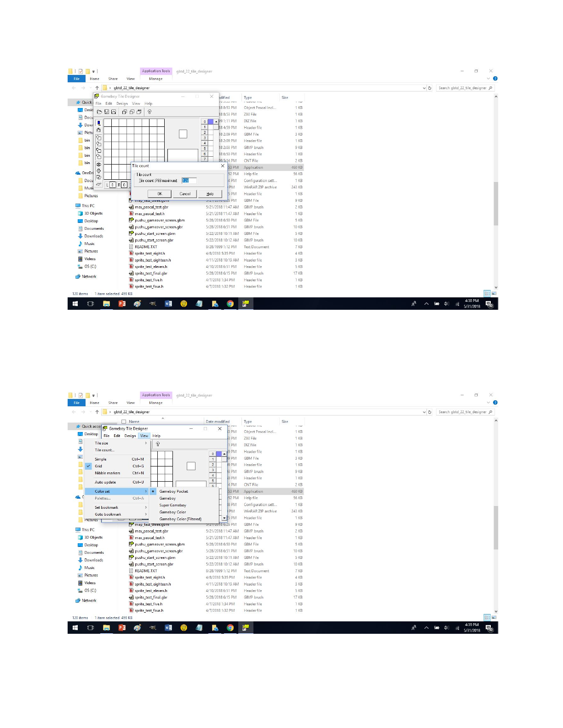
Task: Expand the highlighted Color set submenu
Action: pos(116,491)
